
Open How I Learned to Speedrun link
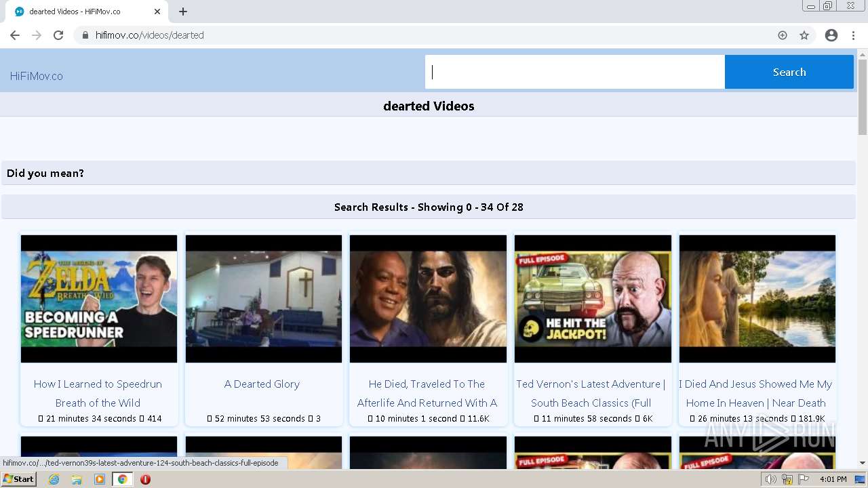[98, 393]
